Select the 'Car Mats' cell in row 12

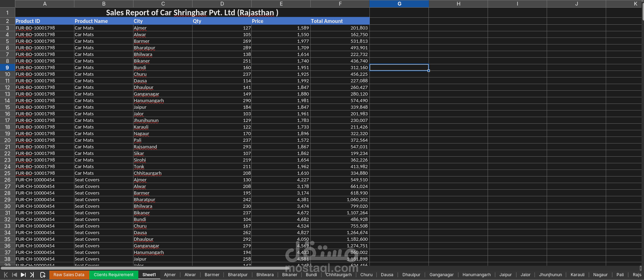coord(104,88)
